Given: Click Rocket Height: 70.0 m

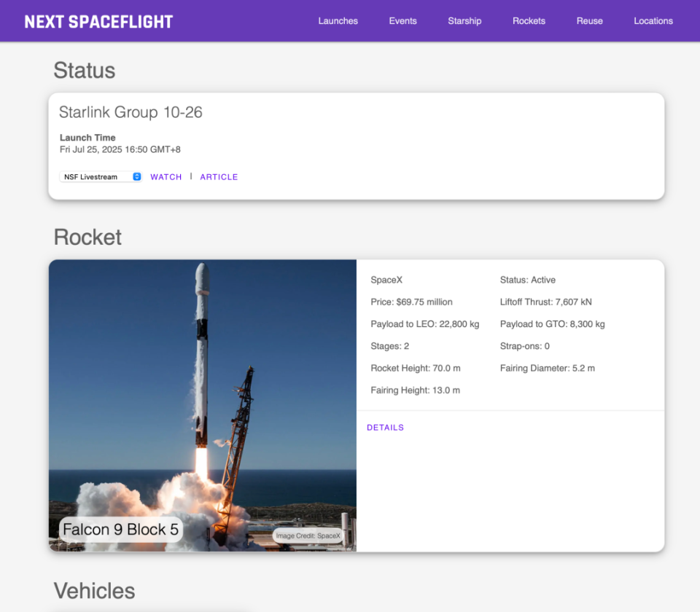Looking at the screenshot, I should click(x=416, y=368).
